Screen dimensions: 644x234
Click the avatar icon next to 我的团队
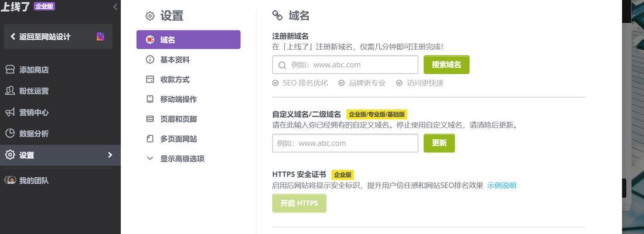point(10,180)
